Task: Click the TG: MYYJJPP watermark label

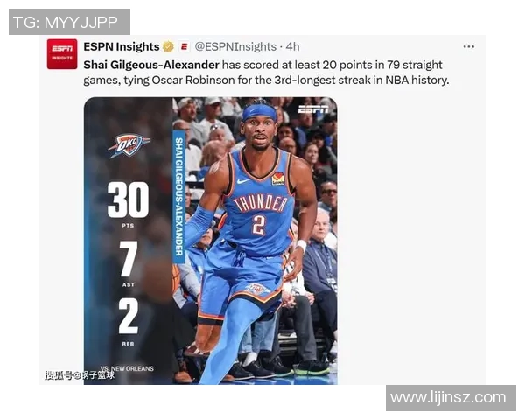Action: 69,22
